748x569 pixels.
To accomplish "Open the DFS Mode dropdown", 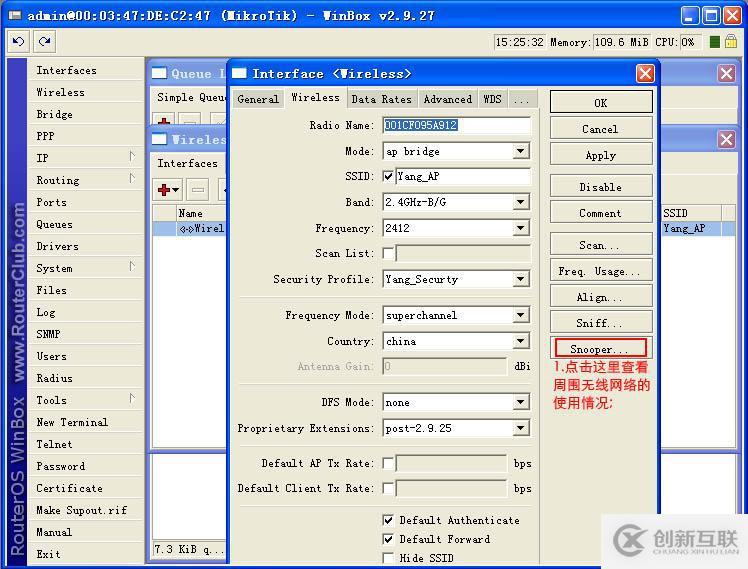I will click(x=521, y=403).
